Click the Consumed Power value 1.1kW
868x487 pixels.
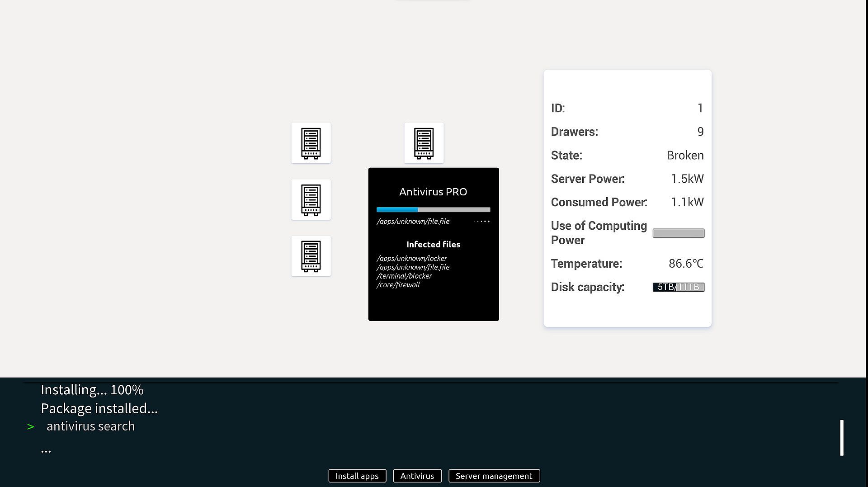(687, 203)
